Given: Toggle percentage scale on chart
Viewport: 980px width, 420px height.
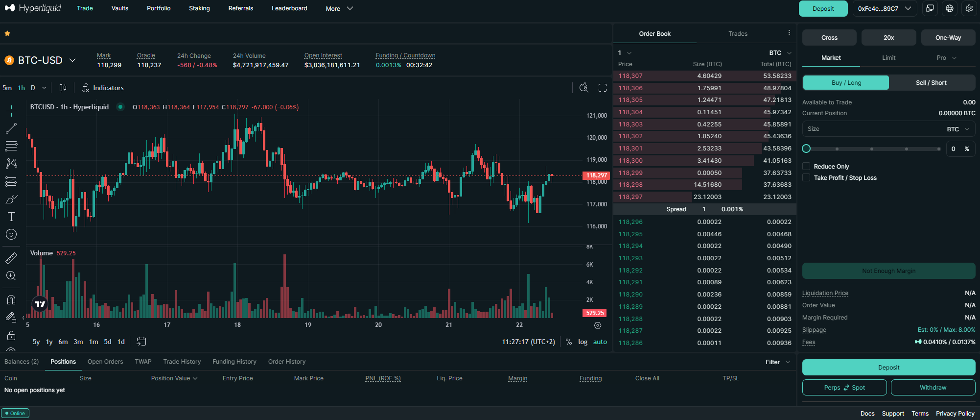Looking at the screenshot, I should click(569, 342).
